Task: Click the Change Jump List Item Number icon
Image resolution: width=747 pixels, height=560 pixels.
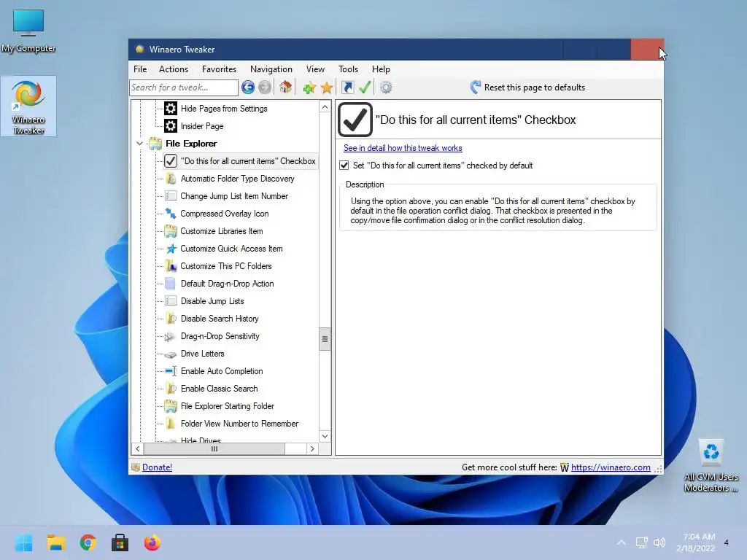Action: (x=171, y=196)
